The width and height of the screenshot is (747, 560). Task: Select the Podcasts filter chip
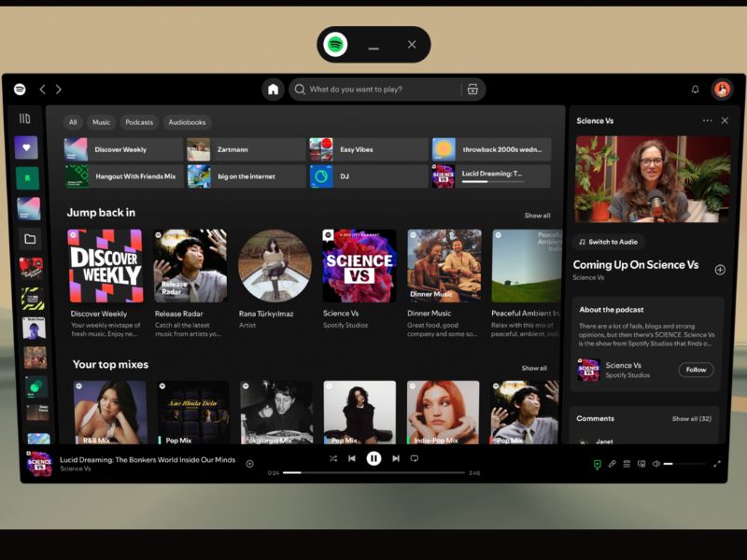139,122
